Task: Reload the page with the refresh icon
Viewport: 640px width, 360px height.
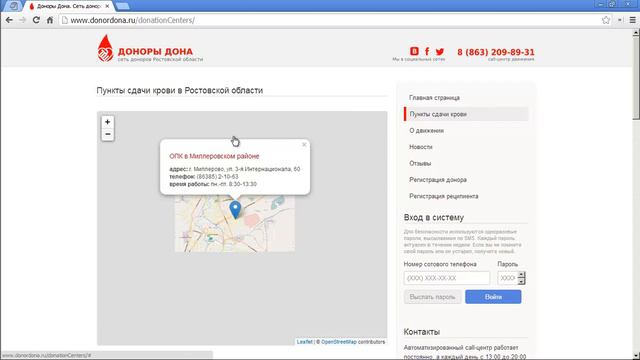Action: pos(36,20)
